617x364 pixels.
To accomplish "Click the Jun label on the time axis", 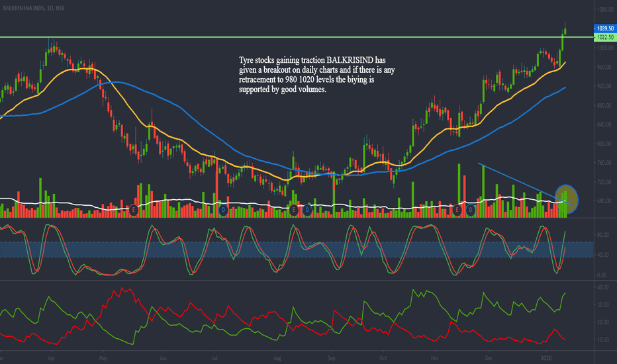I will (x=162, y=358).
